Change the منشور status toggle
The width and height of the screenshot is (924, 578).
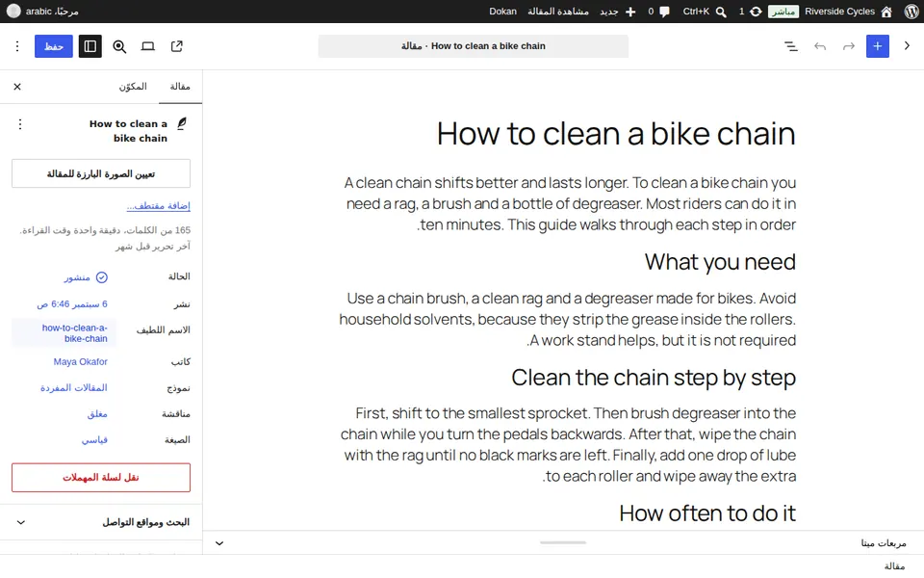[x=86, y=277]
